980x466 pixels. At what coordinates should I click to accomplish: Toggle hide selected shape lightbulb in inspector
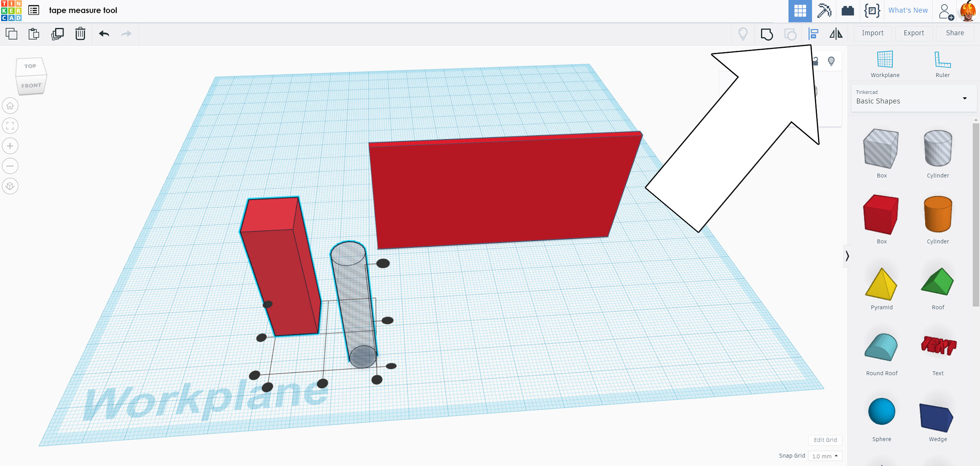pos(831,61)
